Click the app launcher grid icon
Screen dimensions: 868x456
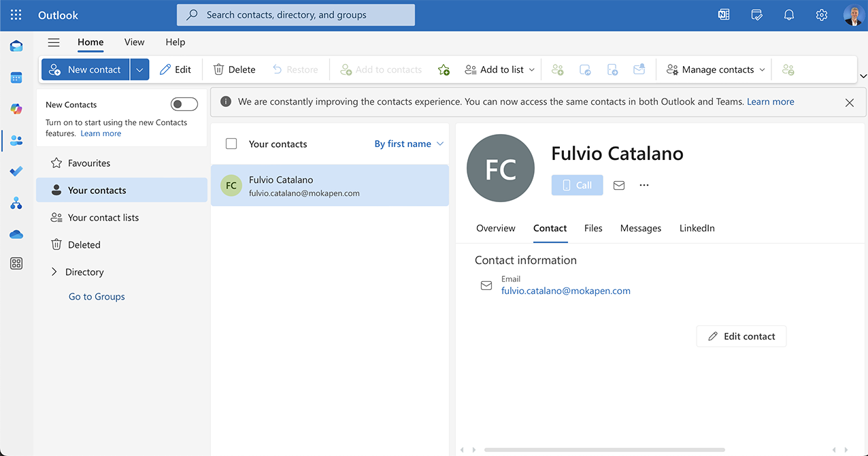click(x=16, y=15)
